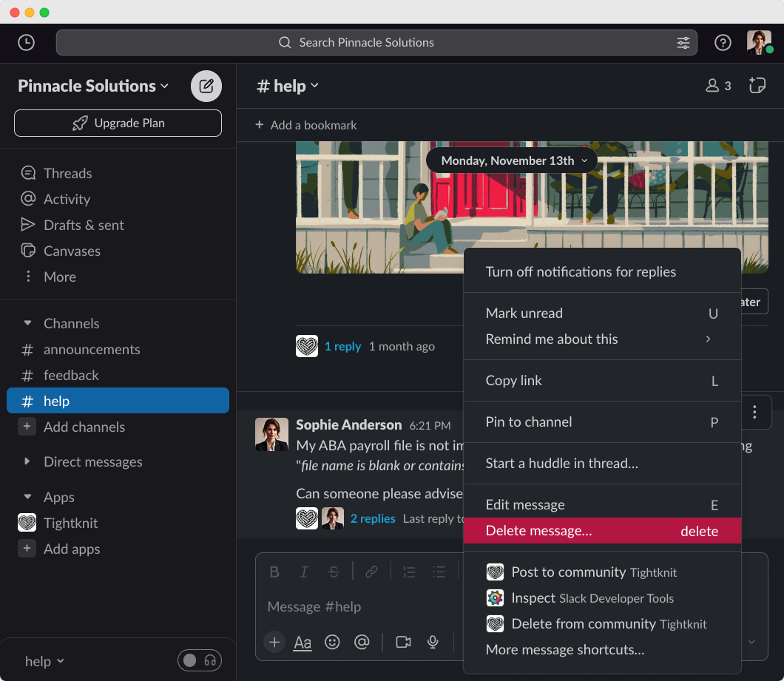The width and height of the screenshot is (784, 681).
Task: Expand the Direct messages section
Action: point(27,461)
